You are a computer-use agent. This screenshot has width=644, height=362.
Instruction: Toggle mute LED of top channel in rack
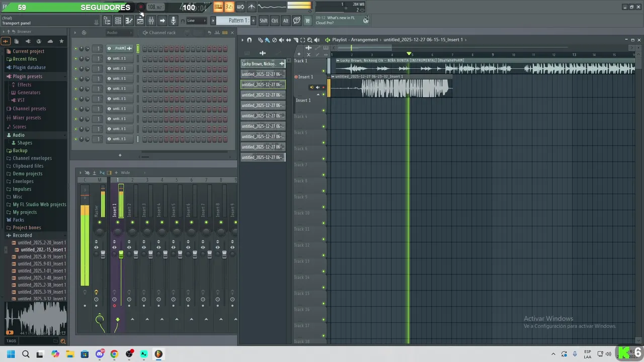pos(75,49)
